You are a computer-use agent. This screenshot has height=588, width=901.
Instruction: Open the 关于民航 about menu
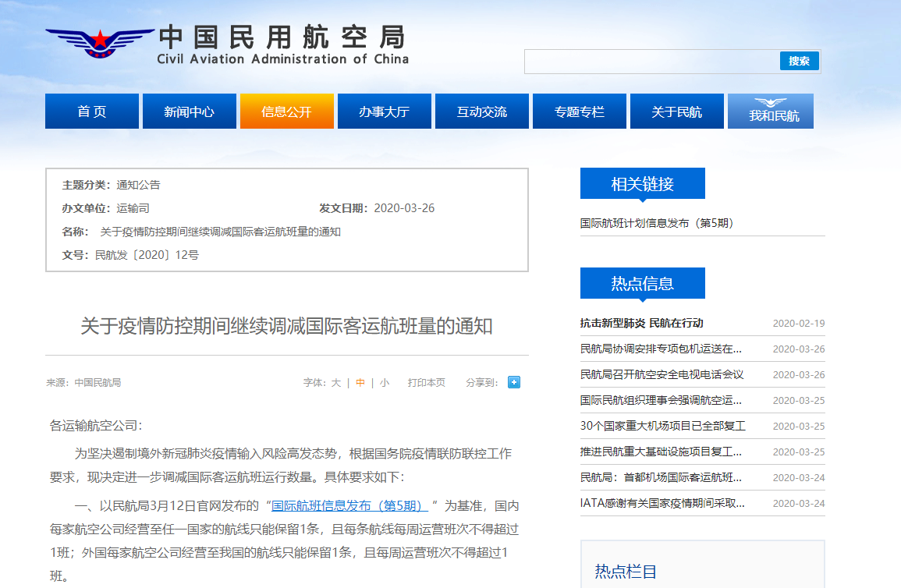coord(677,112)
